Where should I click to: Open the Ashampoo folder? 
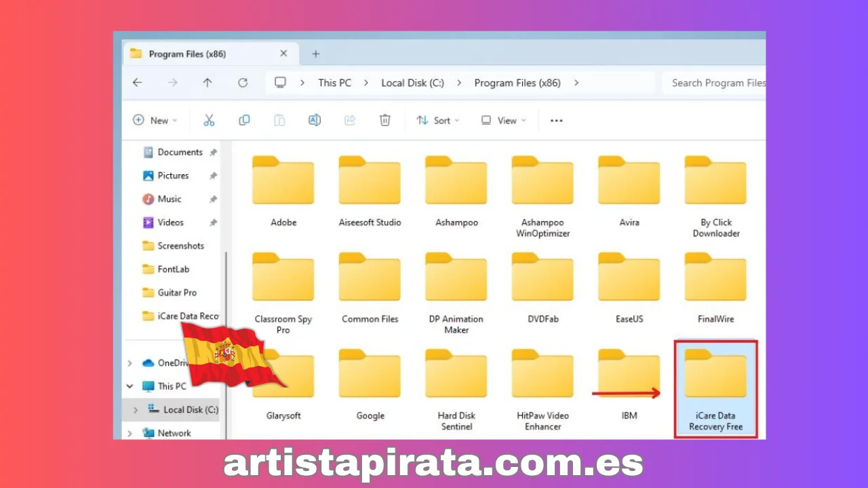(x=456, y=191)
